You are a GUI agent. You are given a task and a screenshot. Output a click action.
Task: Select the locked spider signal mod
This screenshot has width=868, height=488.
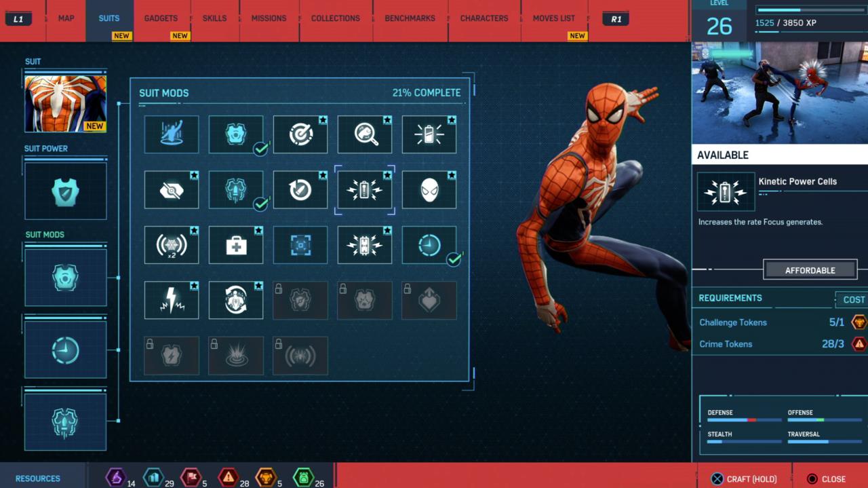point(300,355)
